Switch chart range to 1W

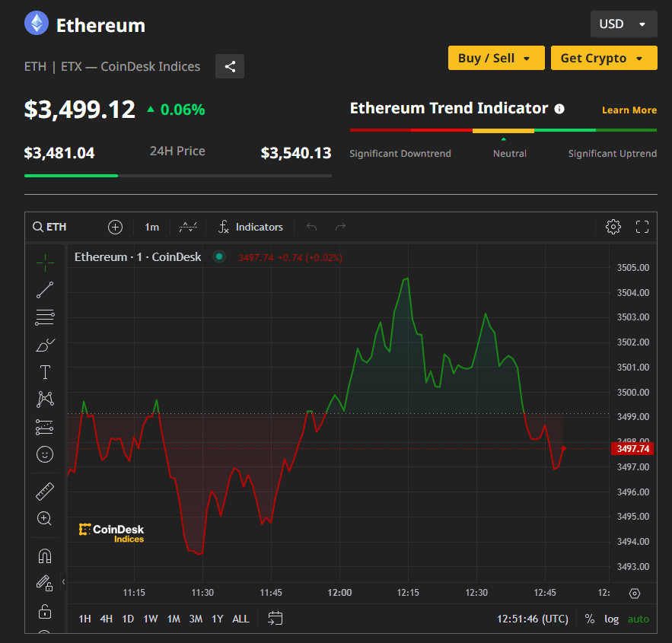pos(151,619)
